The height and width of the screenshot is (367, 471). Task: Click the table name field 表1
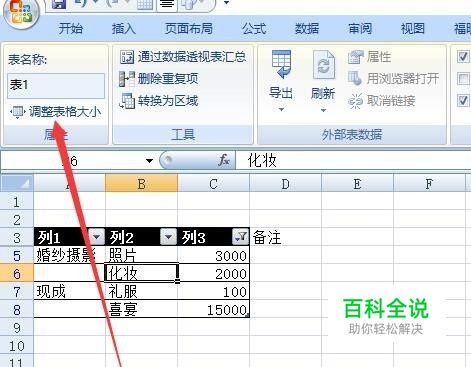[x=56, y=86]
